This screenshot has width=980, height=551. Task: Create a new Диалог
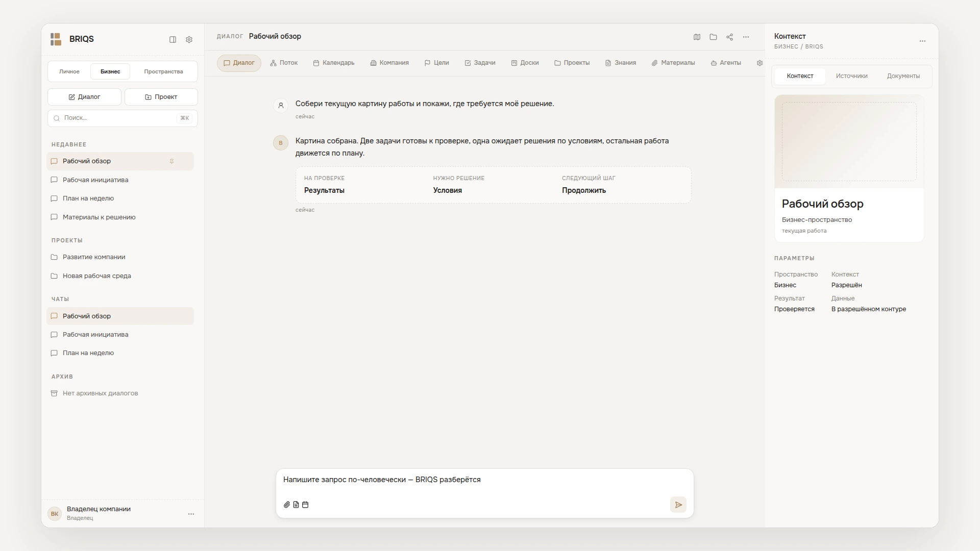pos(84,97)
